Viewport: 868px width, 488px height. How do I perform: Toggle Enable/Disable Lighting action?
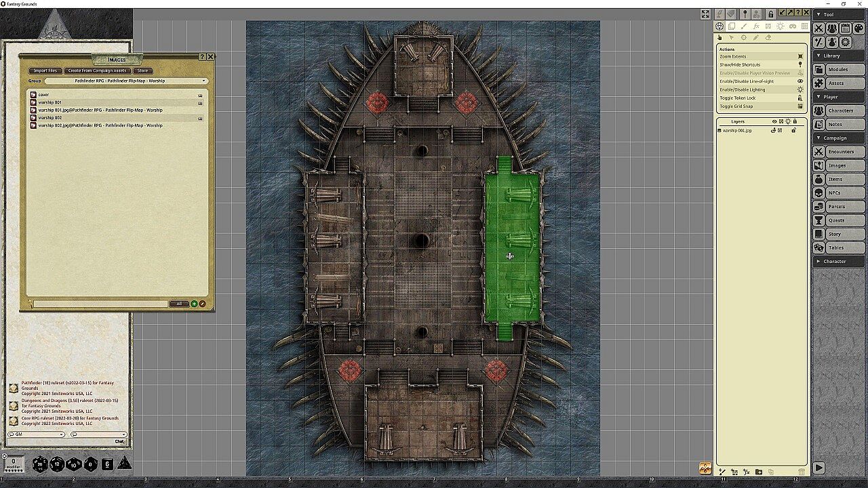761,89
